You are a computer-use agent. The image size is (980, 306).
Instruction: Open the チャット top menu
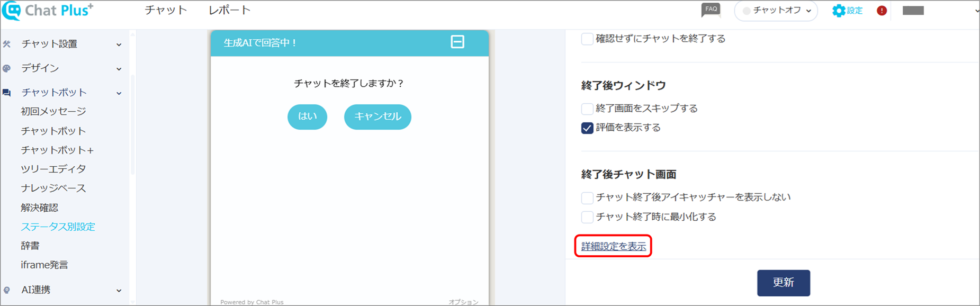click(166, 10)
